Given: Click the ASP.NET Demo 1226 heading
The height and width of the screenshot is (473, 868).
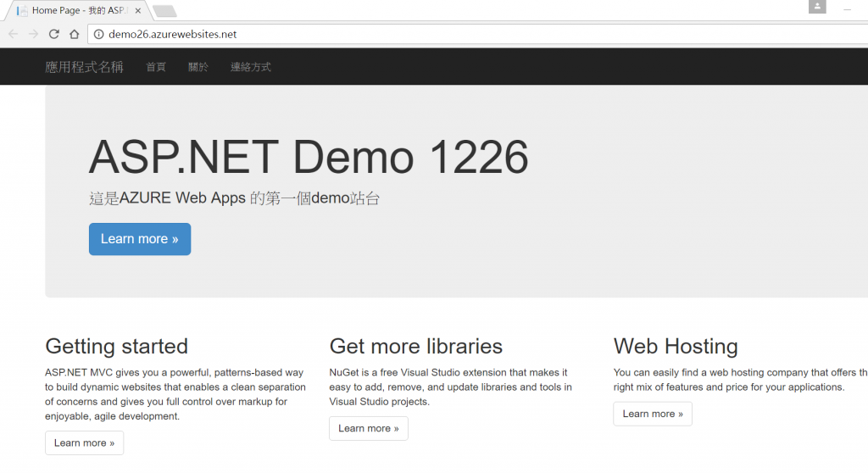Looking at the screenshot, I should 309,158.
